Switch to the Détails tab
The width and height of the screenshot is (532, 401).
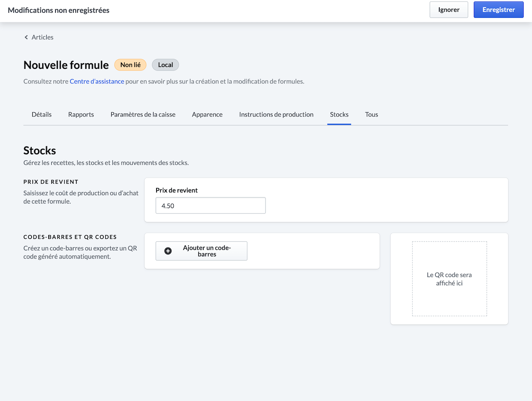pyautogui.click(x=41, y=115)
